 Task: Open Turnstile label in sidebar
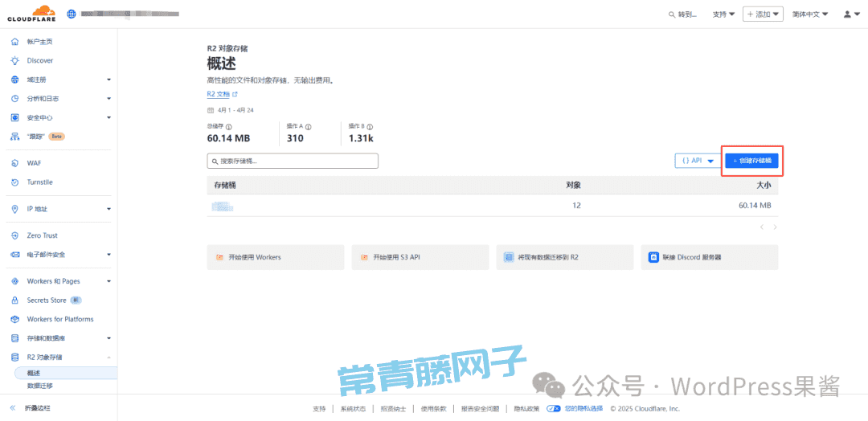click(x=40, y=182)
